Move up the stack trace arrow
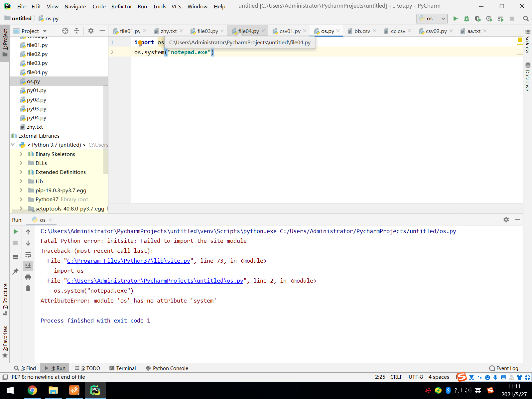 tap(28, 232)
